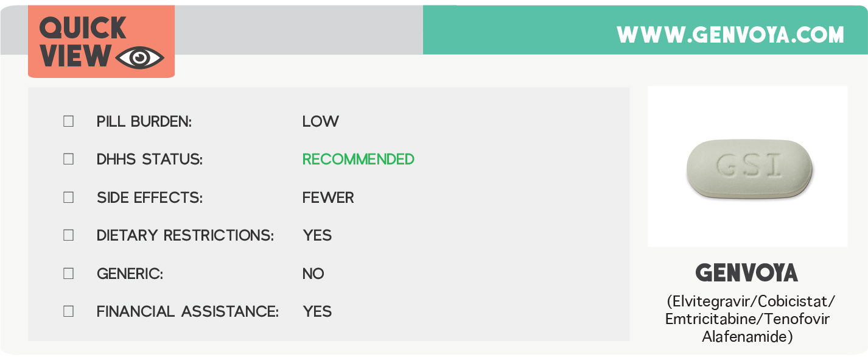Check the DHHS Status checkbox
The image size is (868, 360).
click(x=69, y=159)
